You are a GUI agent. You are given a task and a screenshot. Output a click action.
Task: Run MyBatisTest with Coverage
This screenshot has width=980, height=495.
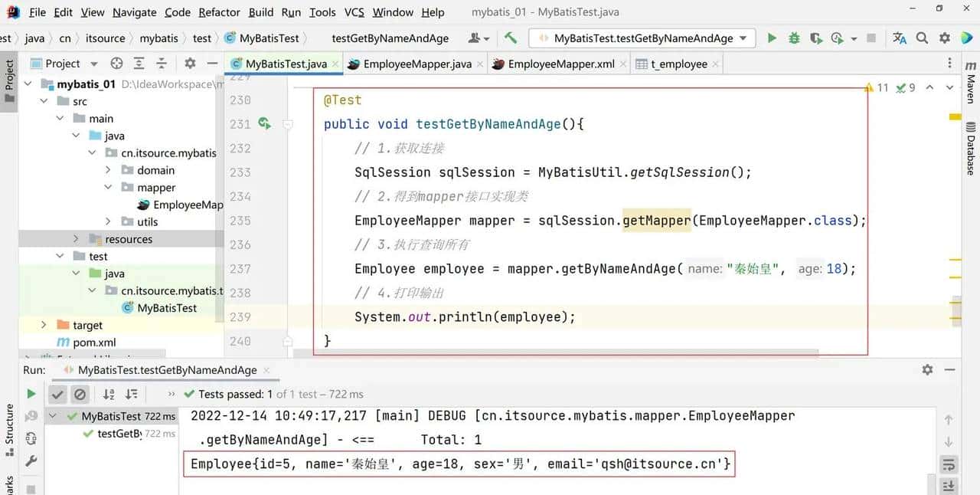pyautogui.click(x=814, y=37)
